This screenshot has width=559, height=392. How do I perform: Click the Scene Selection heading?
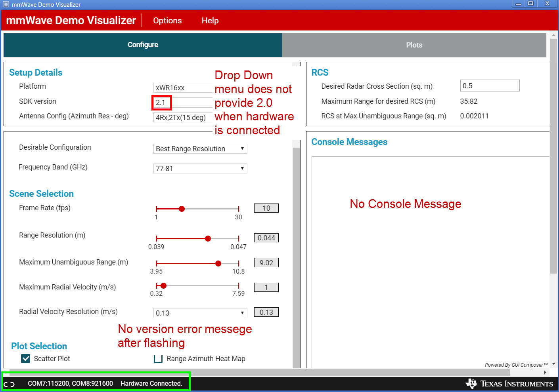click(41, 194)
